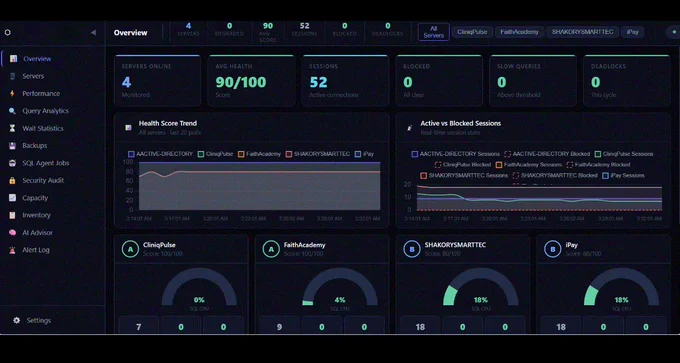Image resolution: width=680 pixels, height=363 pixels.
Task: Click the hexagon app logo icon
Action: point(7,33)
